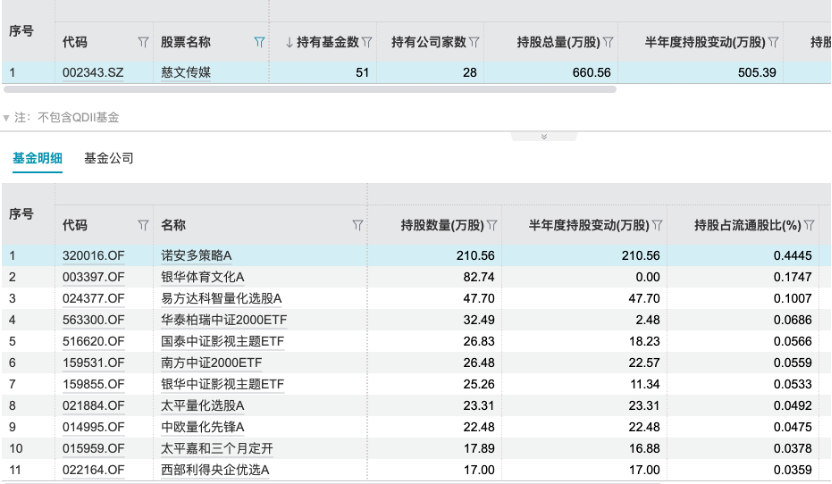Select ratio value 0.1007
Screen dimensions: 832x484
click(792, 298)
